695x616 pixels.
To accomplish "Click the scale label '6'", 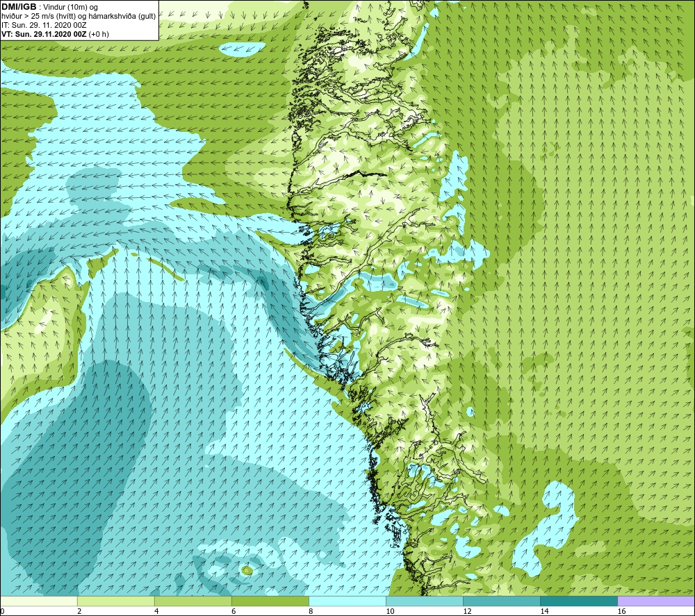I will (234, 611).
